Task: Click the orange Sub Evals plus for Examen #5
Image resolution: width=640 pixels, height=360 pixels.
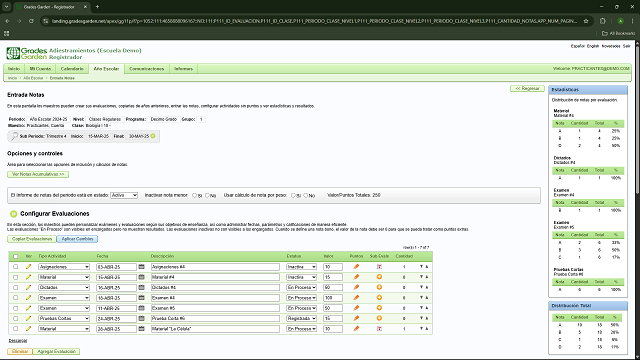Action: [379, 308]
